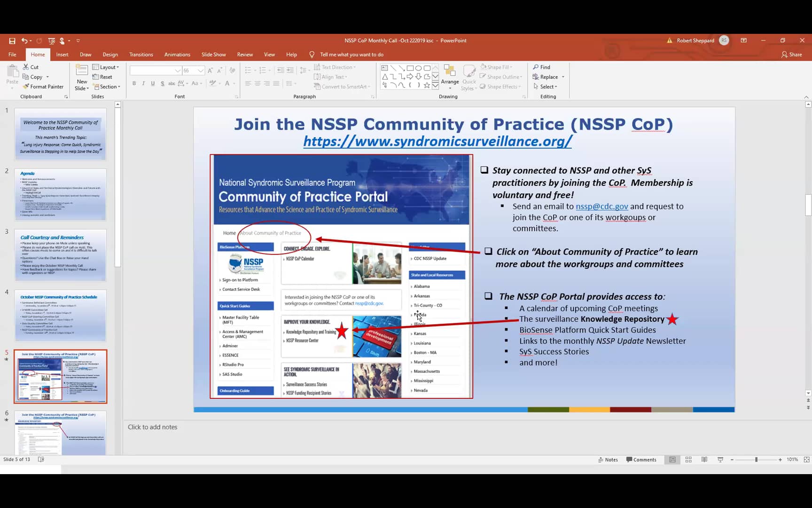Decrease font size
Viewport: 812px width, 508px height.
pyautogui.click(x=219, y=71)
